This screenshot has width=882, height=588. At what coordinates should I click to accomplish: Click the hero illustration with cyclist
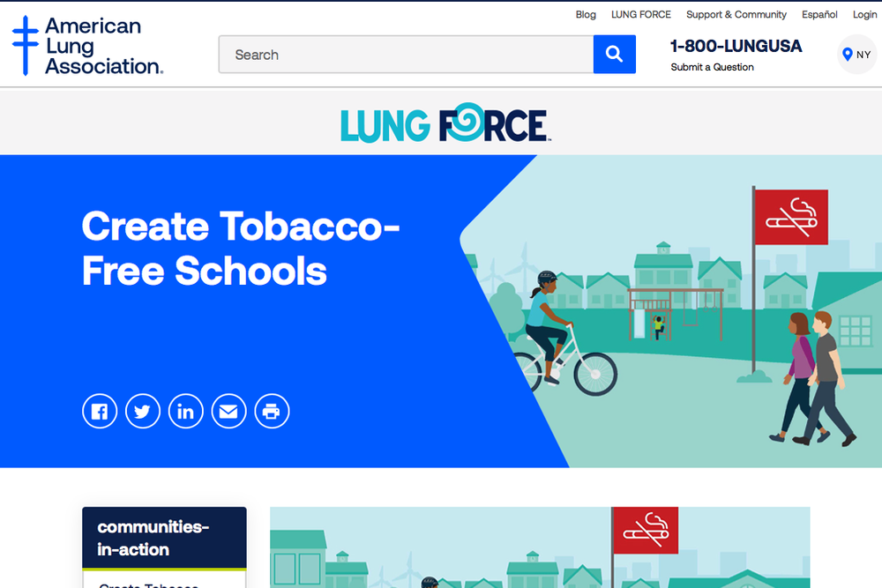click(x=669, y=311)
